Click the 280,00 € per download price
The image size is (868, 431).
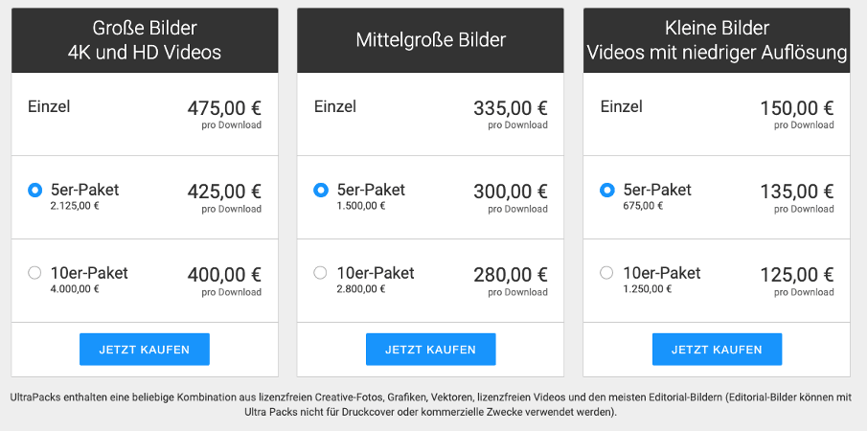[x=511, y=275]
